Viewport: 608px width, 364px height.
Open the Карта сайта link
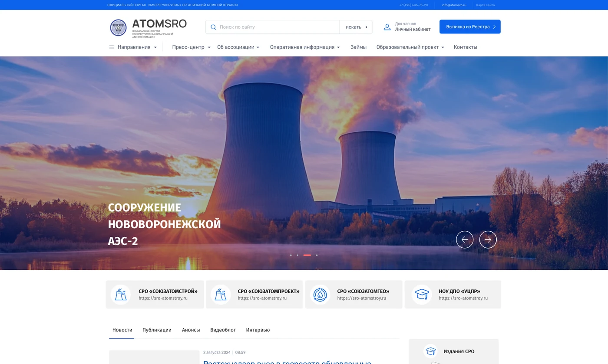[486, 5]
